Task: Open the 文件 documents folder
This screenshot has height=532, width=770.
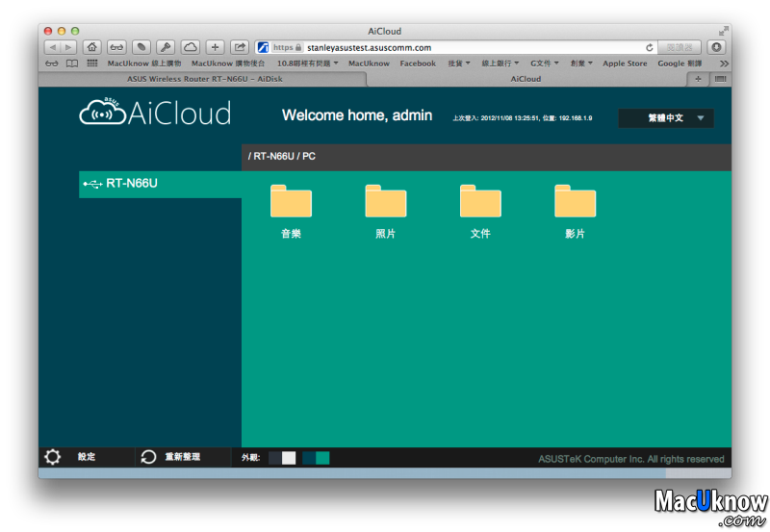Action: click(480, 203)
